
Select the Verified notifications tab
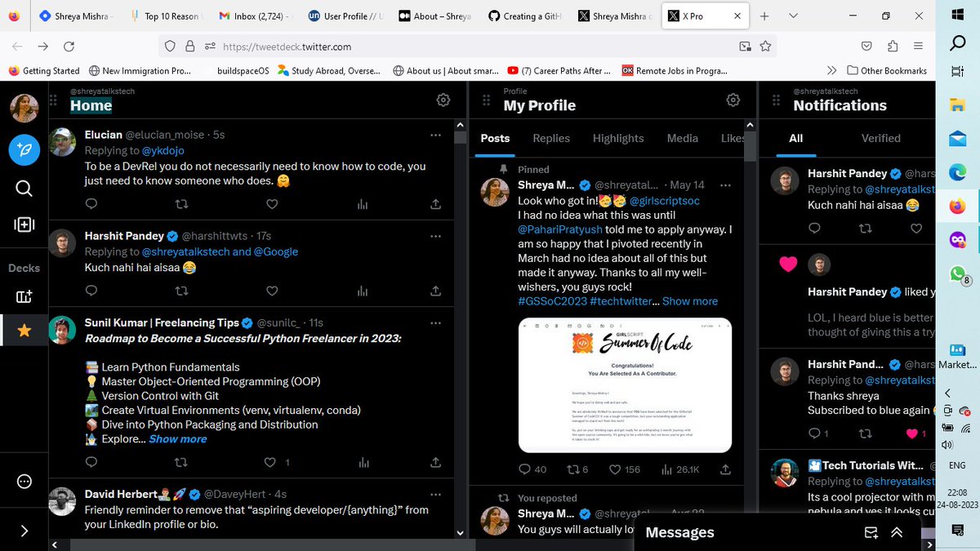(x=881, y=138)
